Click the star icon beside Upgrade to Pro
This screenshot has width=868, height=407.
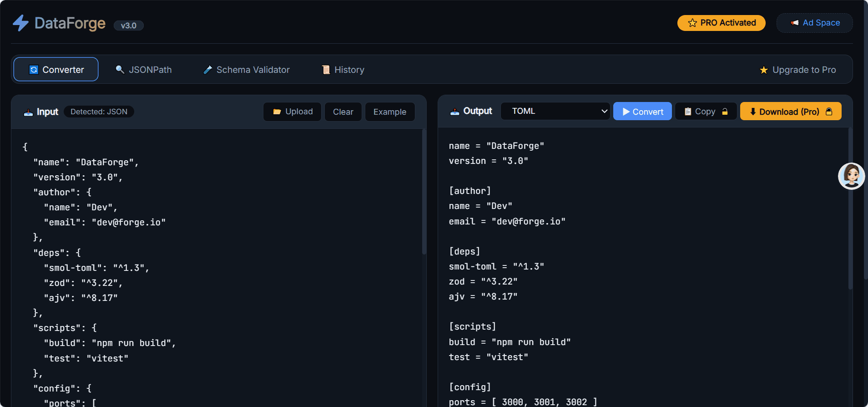coord(764,70)
